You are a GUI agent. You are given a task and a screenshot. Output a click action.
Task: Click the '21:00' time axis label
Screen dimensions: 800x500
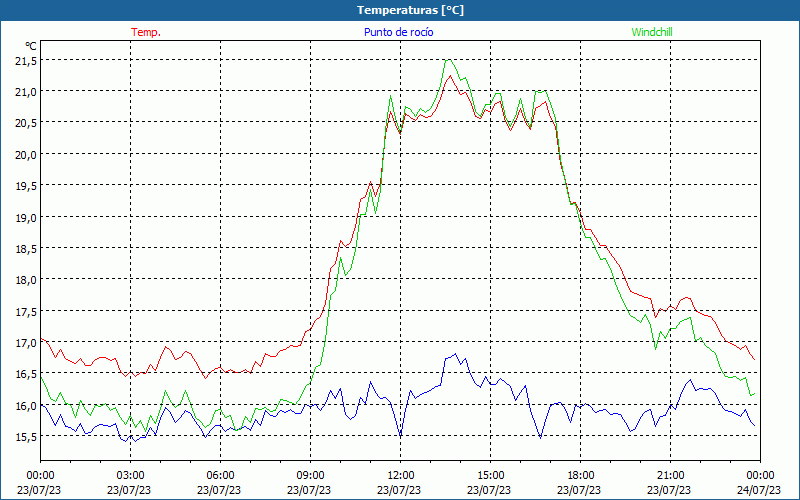[670, 476]
